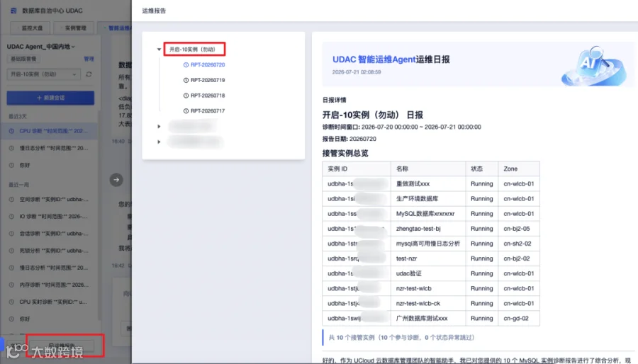638x364 pixels.
Task: Click the UDAC database logo icon
Action: (13, 11)
